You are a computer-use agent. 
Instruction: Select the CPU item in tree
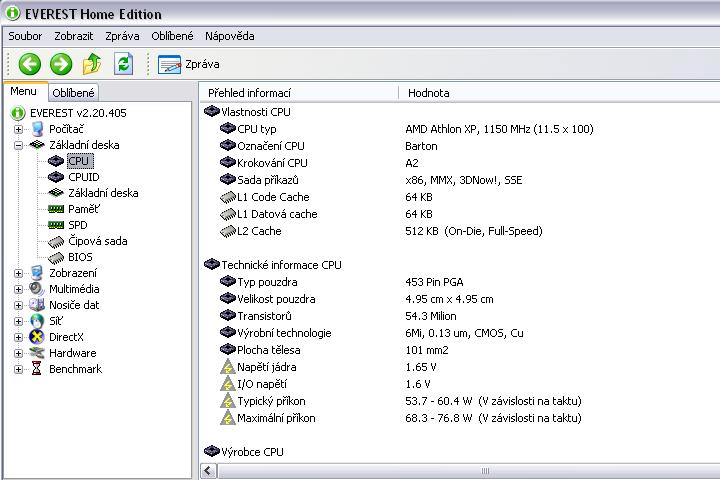(80, 161)
